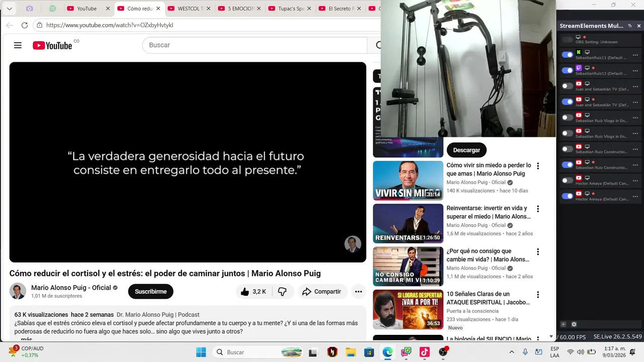The image size is (644, 362).
Task: Open OBS Studio from the taskbar
Action: coord(443,352)
